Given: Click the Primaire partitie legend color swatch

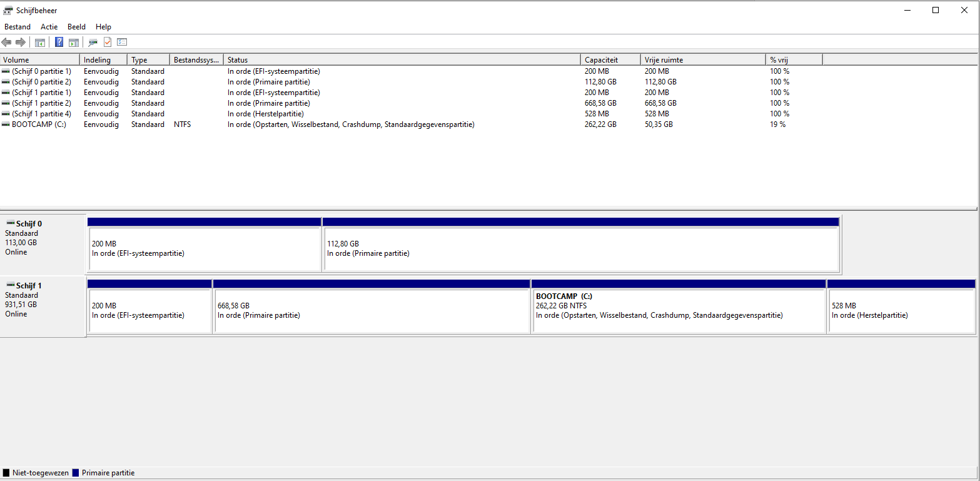Looking at the screenshot, I should coord(76,473).
